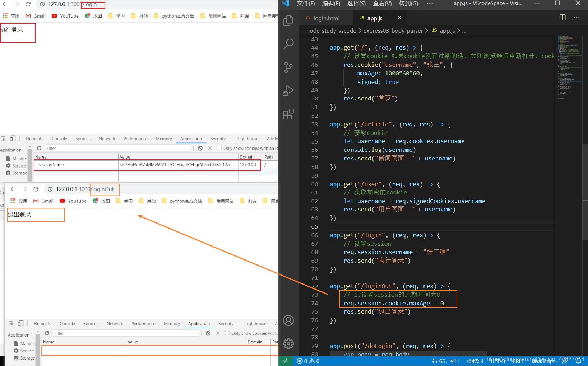Toggle device toolbar in upper DevTools
This screenshot has width=588, height=366.
tap(13, 139)
